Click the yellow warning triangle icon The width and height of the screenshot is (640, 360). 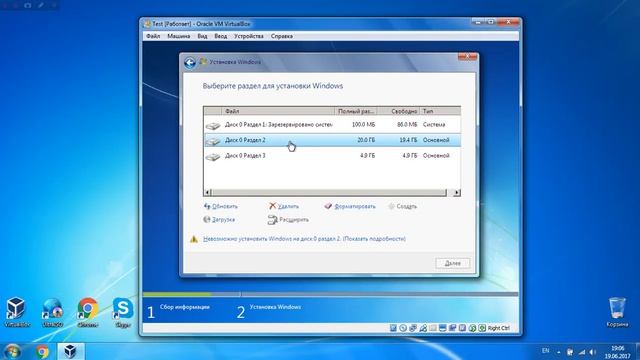coord(194,239)
